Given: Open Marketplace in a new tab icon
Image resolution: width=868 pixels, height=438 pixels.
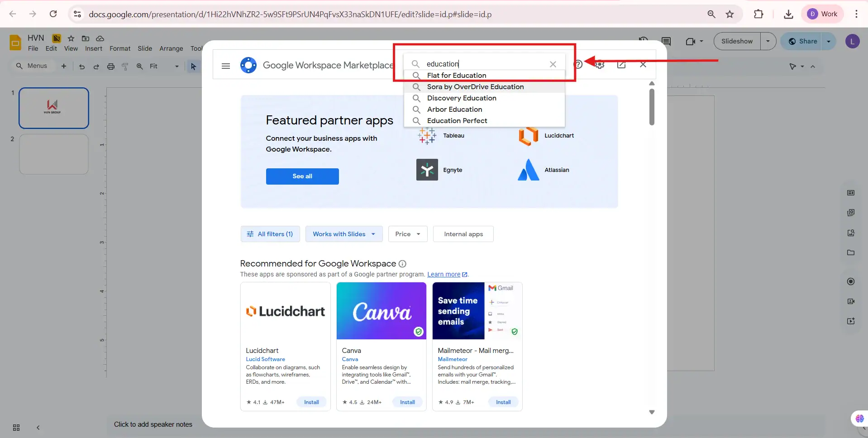Looking at the screenshot, I should 621,65.
